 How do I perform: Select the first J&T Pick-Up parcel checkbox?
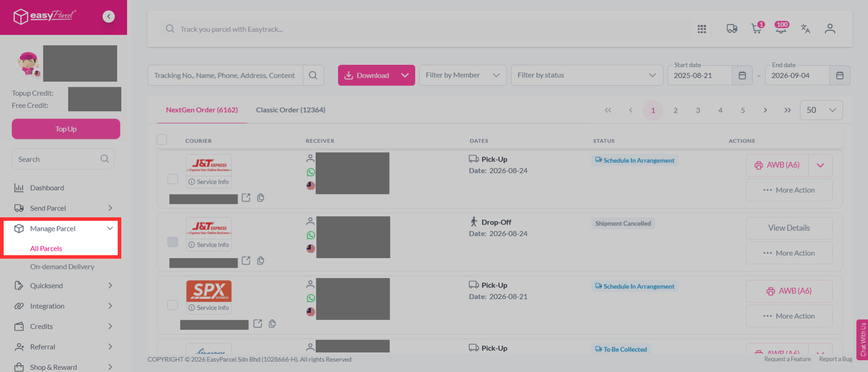(x=173, y=179)
